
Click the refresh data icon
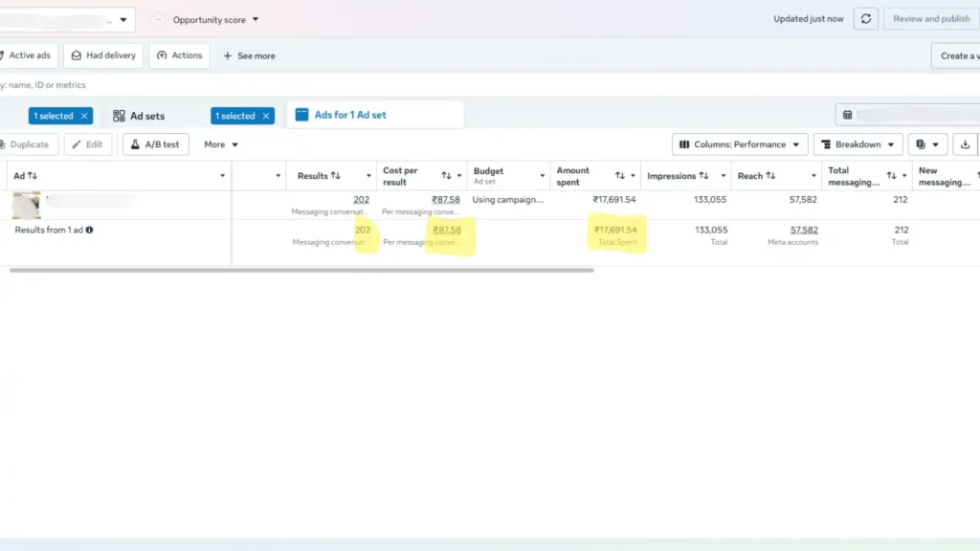click(x=865, y=19)
